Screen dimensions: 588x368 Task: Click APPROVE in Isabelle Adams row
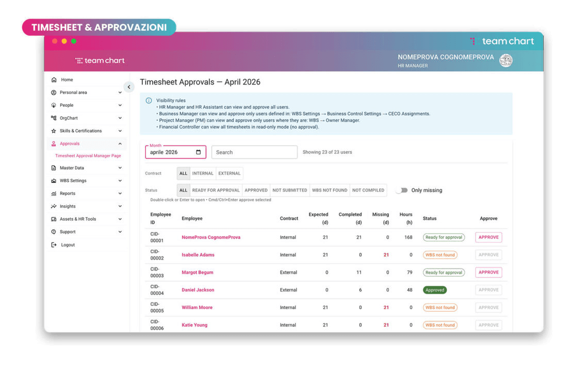click(488, 255)
